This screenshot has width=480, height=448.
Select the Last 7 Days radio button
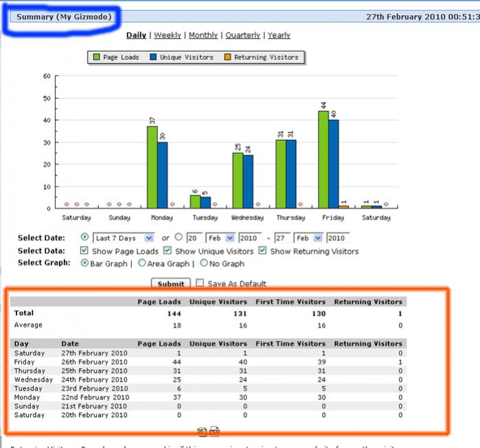click(x=84, y=237)
